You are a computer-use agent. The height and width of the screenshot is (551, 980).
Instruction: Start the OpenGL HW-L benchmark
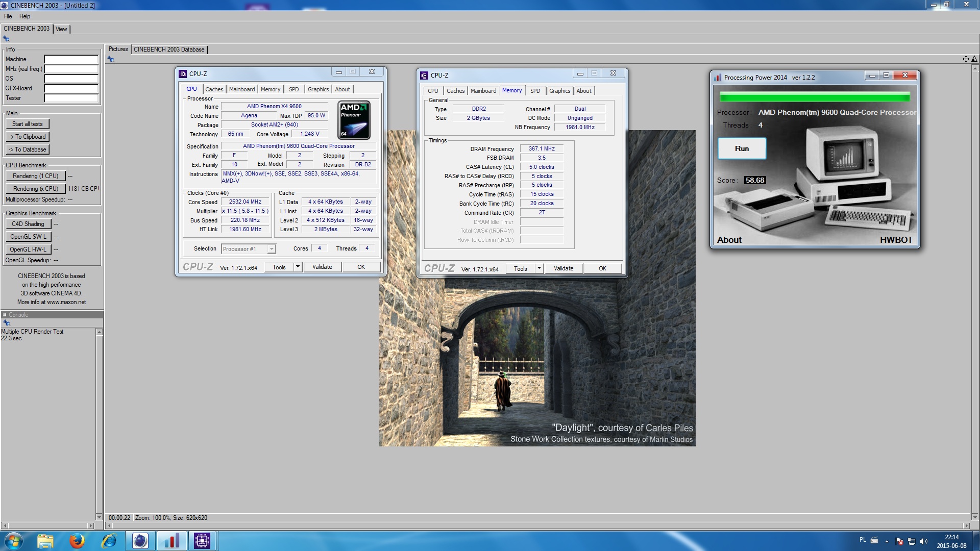(28, 249)
